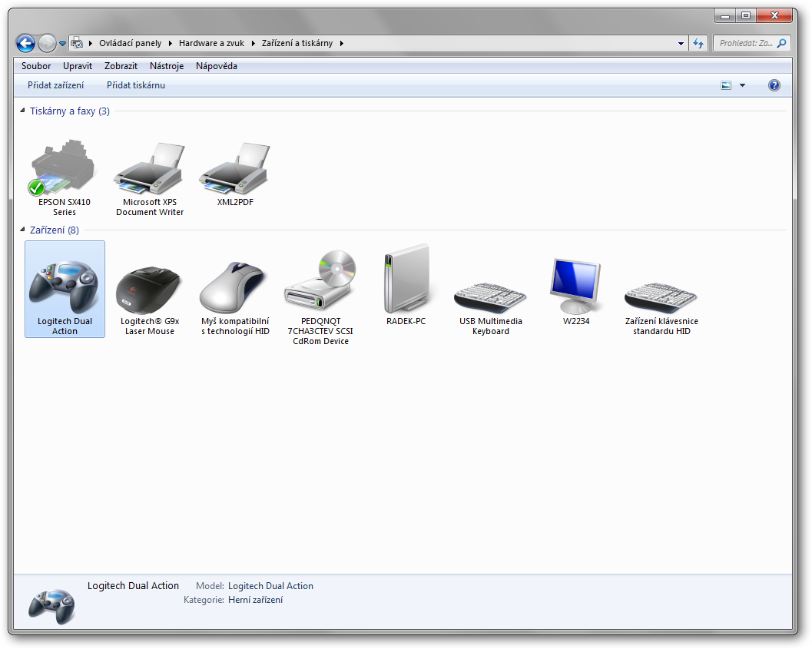
Task: Open the Soubor menu
Action: click(x=36, y=66)
